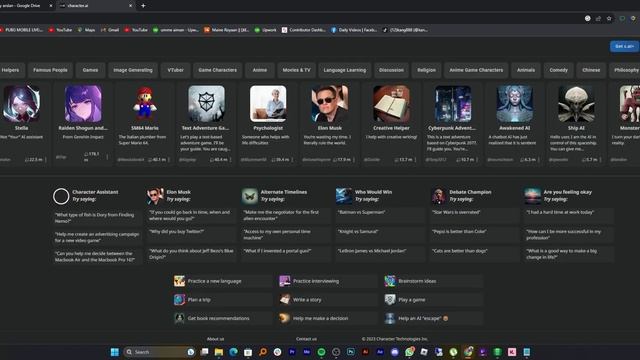This screenshot has width=640, height=360.
Task: Open the Psychologist character avatar
Action: coord(268,104)
